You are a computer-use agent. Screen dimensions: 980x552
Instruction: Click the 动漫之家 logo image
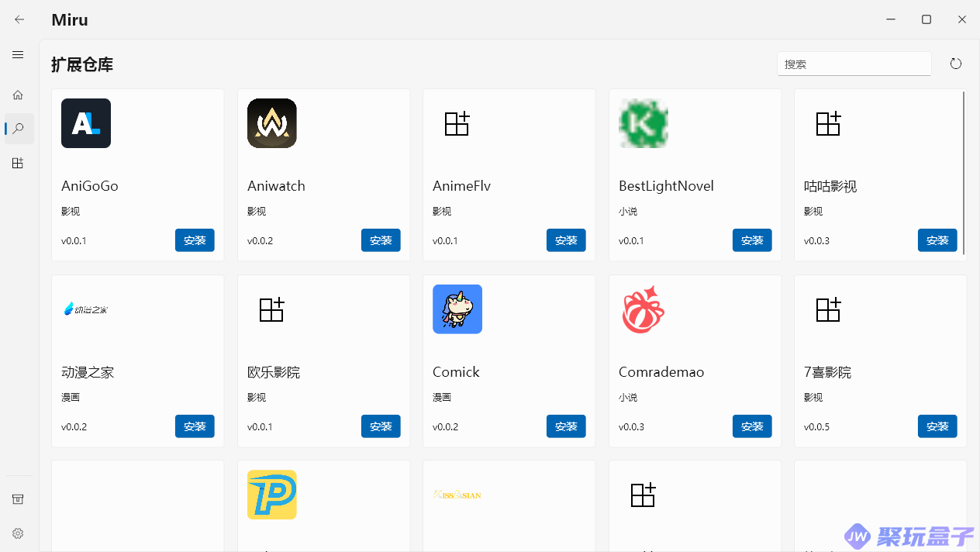86,309
